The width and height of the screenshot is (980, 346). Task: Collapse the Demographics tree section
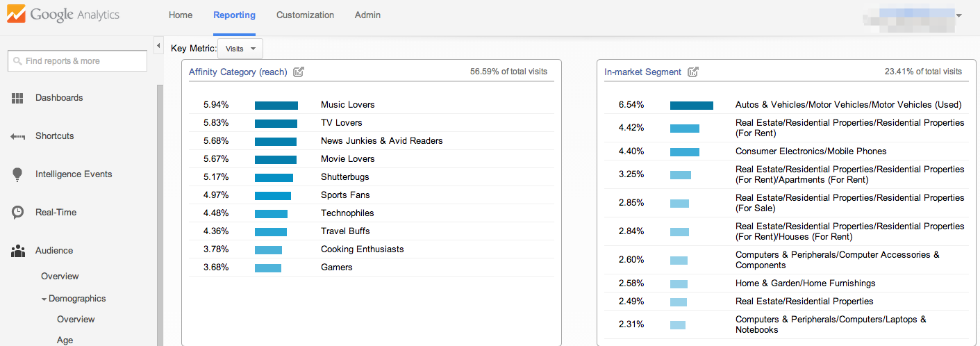(44, 299)
